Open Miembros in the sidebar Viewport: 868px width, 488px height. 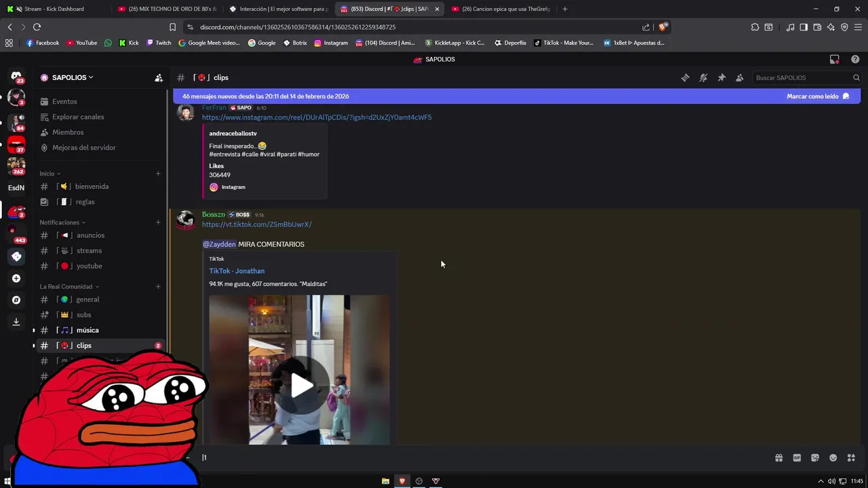[100, 132]
